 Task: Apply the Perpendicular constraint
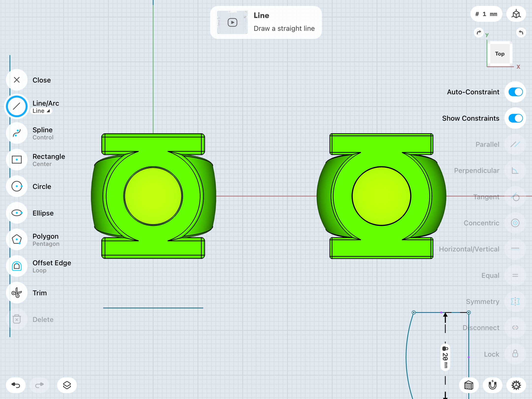[x=515, y=170]
